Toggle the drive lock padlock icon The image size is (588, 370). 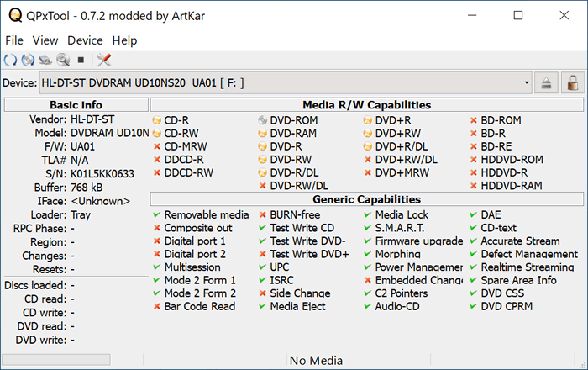click(x=572, y=83)
